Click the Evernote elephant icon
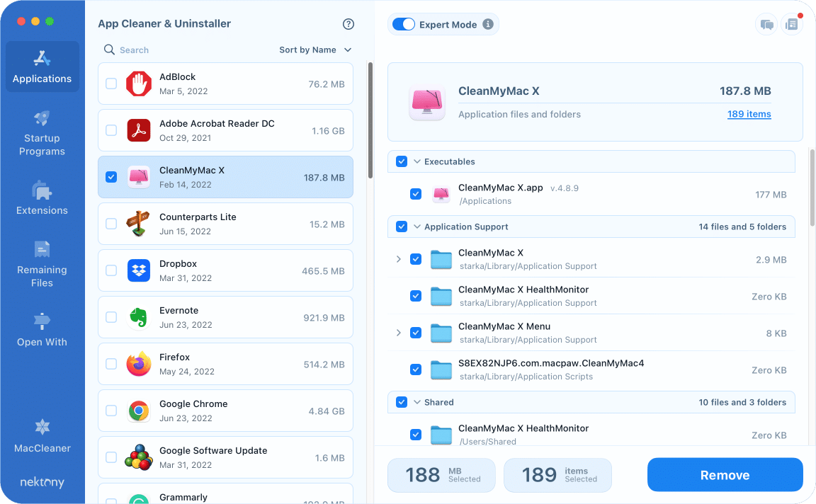816x504 pixels. pos(138,318)
